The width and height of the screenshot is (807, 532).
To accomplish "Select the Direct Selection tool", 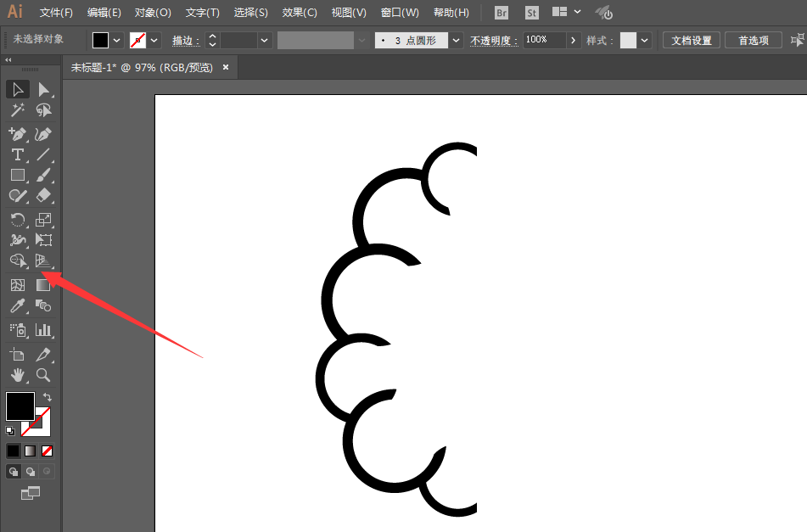I will 43,89.
